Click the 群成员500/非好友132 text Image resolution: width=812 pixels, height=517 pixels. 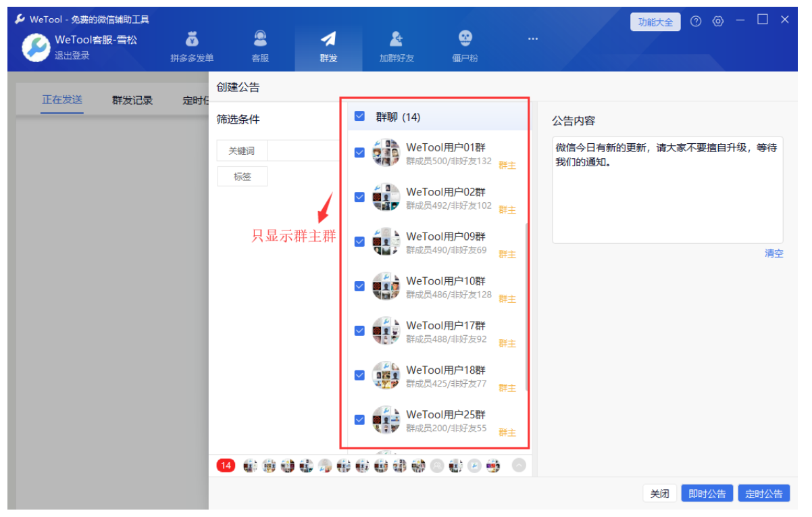[x=449, y=161]
